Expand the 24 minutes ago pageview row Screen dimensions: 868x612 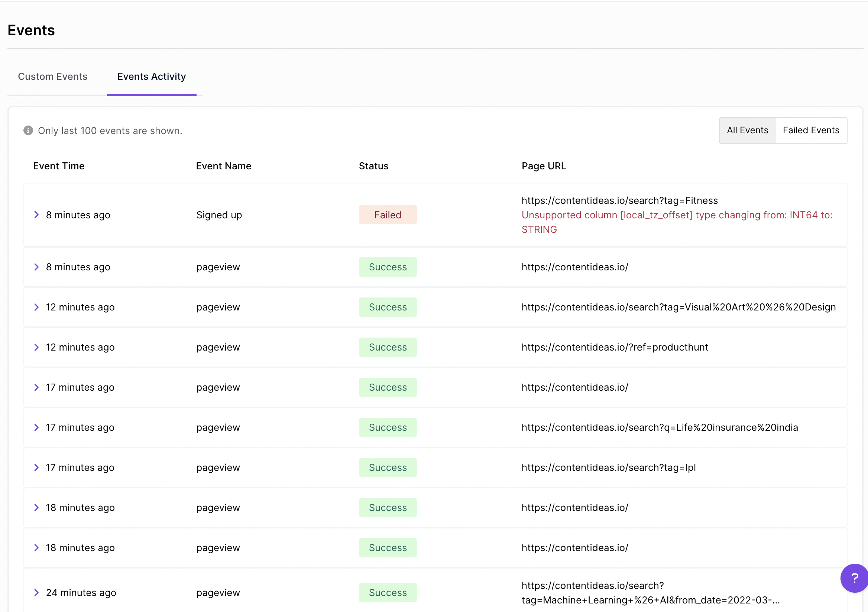click(x=36, y=592)
